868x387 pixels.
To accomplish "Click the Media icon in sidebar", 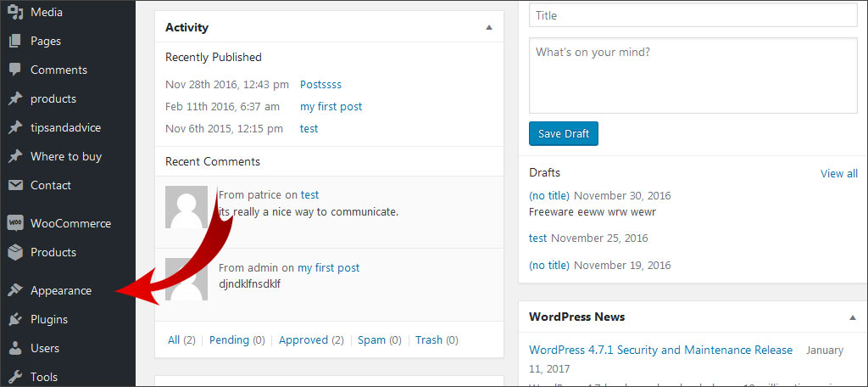I will (15, 13).
